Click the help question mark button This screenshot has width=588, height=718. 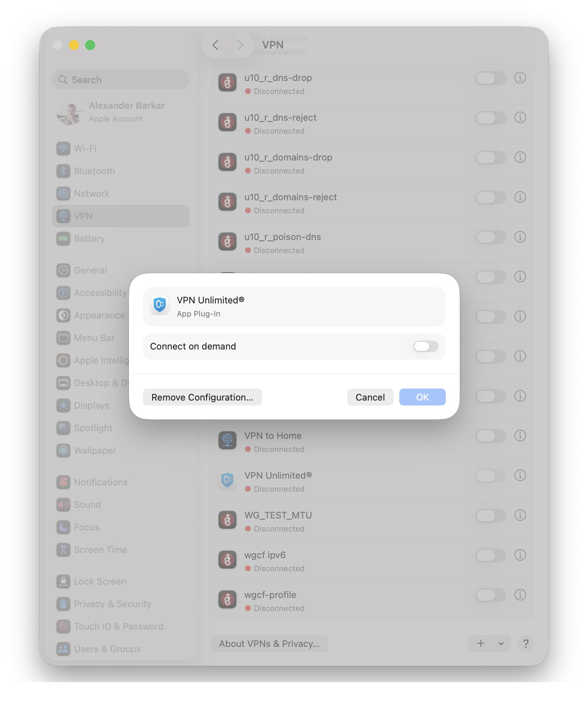pos(526,643)
